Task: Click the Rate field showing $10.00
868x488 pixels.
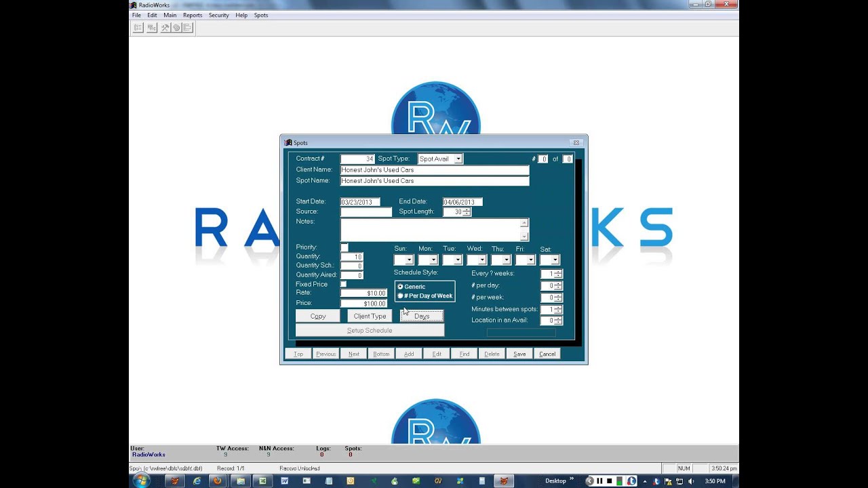Action: click(x=363, y=293)
